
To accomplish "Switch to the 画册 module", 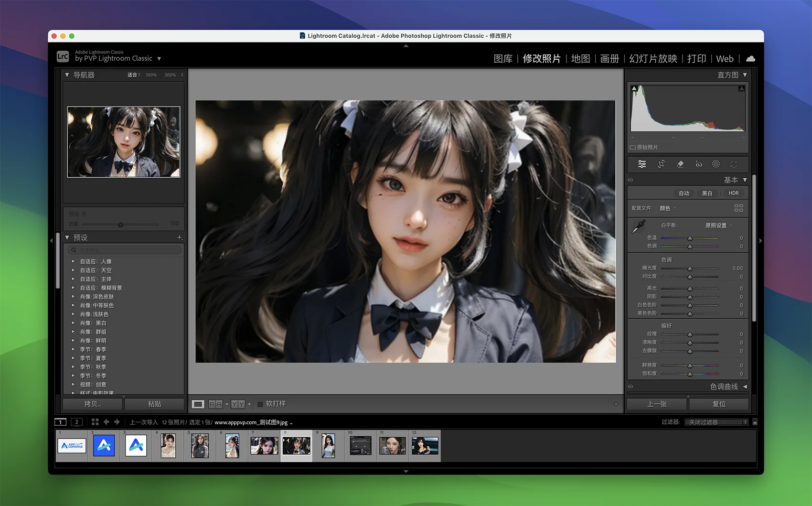I will [x=609, y=59].
